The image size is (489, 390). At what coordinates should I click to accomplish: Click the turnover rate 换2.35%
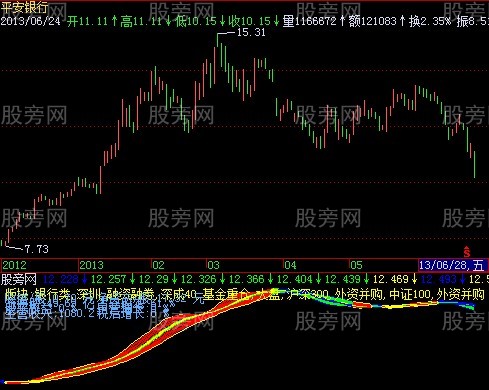430,22
